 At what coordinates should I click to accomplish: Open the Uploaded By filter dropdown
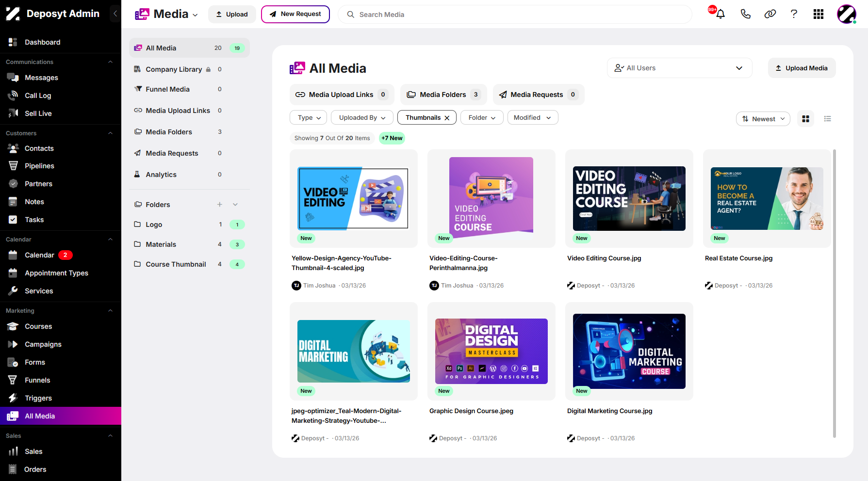point(362,118)
